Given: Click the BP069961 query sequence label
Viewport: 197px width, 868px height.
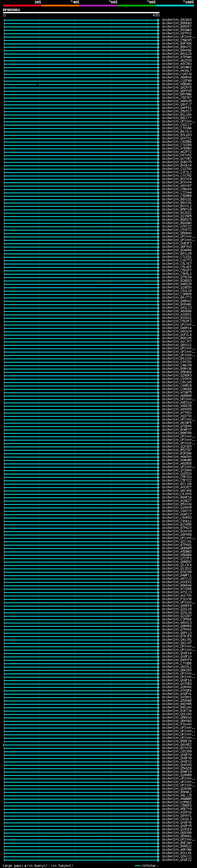Looking at the screenshot, I should pos(11,10).
